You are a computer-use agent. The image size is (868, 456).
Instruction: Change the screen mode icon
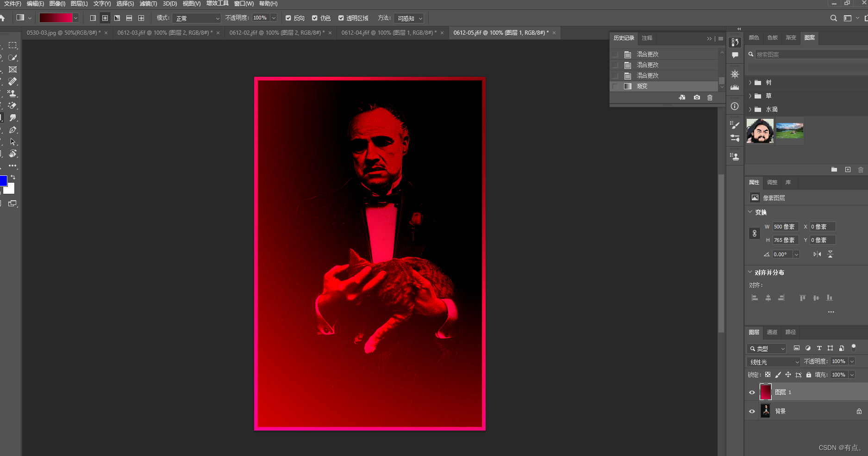pos(12,203)
